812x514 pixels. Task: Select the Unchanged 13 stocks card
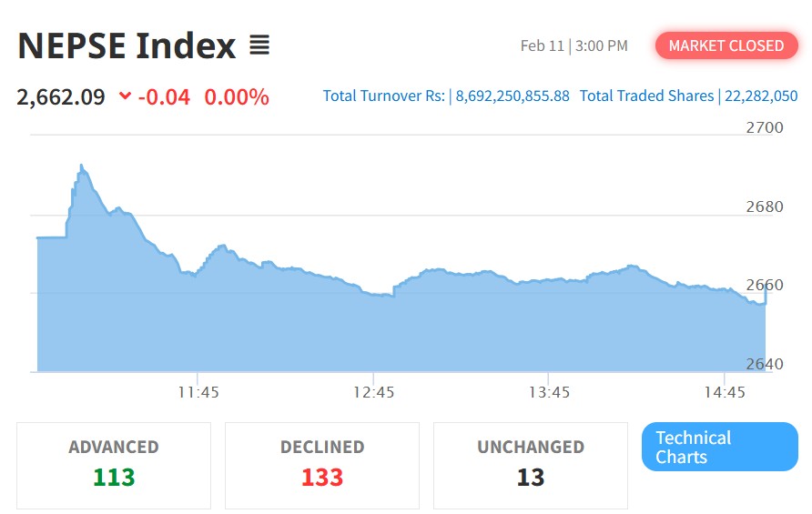click(x=530, y=465)
